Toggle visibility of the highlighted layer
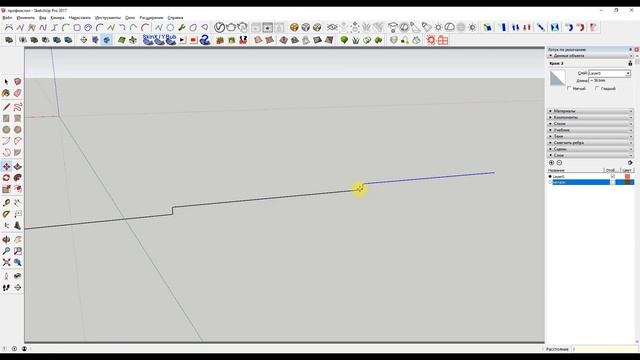This screenshot has width=640, height=360. coord(613,182)
